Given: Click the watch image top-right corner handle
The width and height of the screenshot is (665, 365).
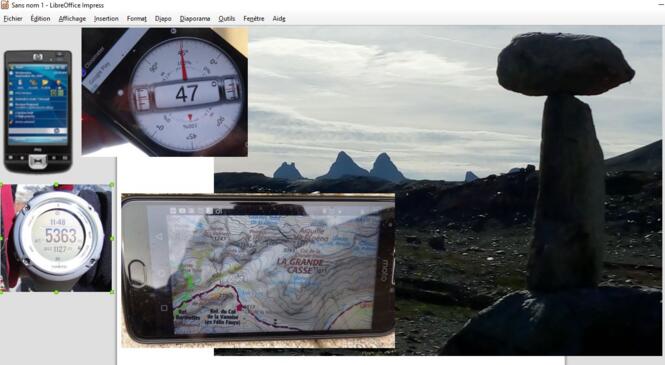Looking at the screenshot, I should tap(112, 185).
